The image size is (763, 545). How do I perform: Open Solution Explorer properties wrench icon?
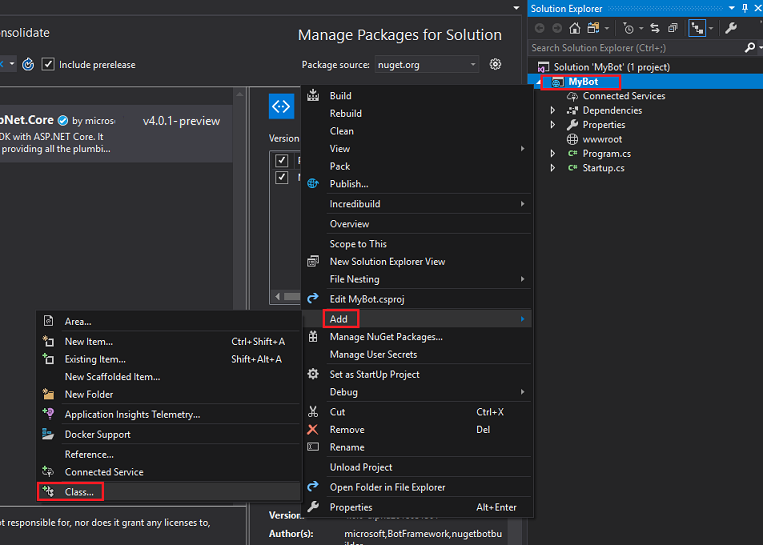click(x=732, y=28)
